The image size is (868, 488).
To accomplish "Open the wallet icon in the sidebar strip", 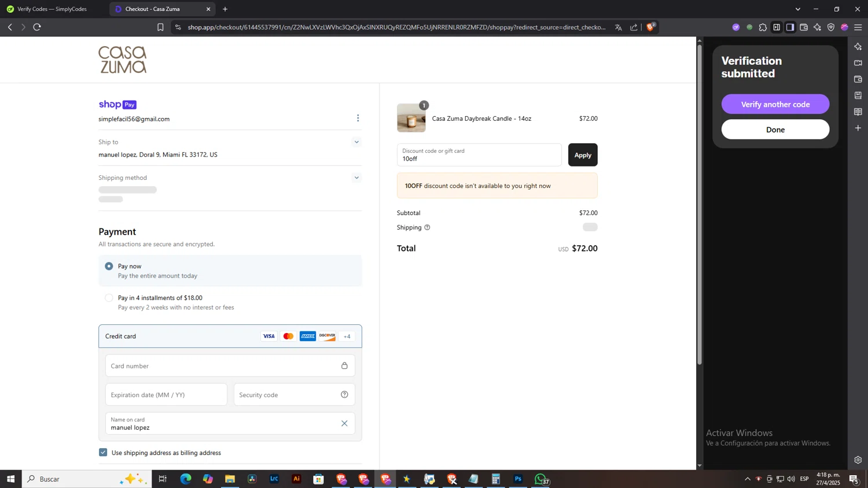I will point(858,79).
